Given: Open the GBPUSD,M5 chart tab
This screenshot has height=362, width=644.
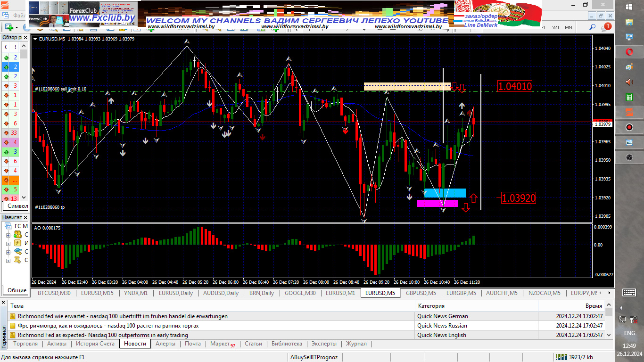Looking at the screenshot, I should (x=421, y=293).
